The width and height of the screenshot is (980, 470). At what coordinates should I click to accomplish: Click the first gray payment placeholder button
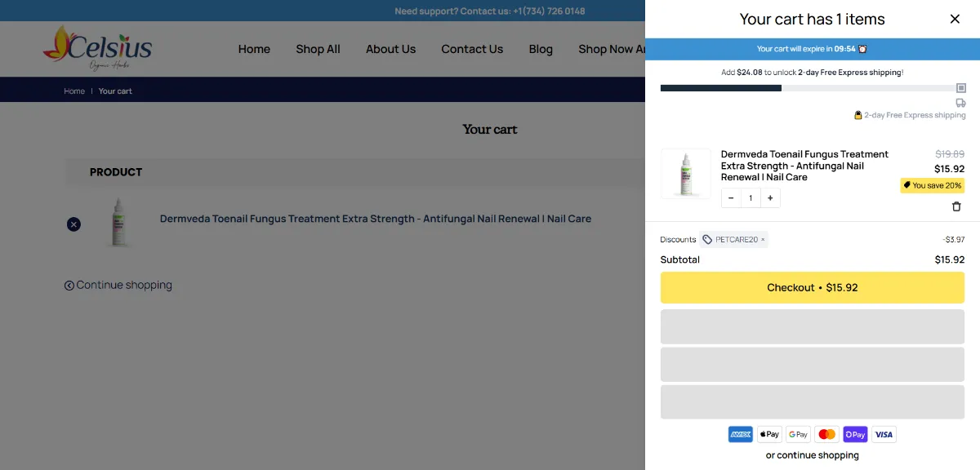point(812,326)
